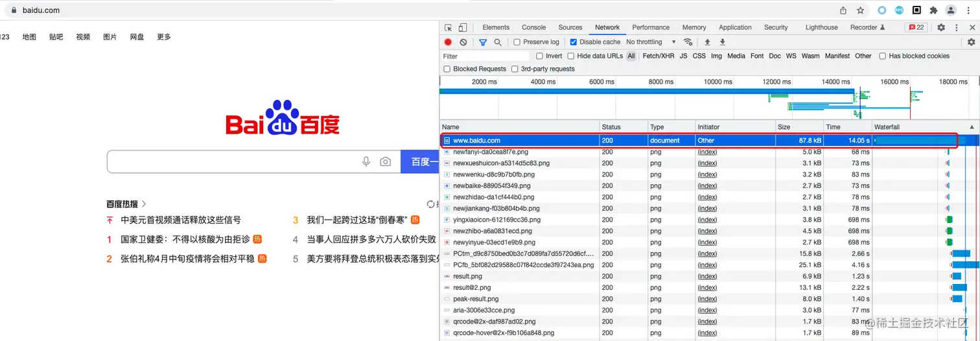Click the black square extension icon
The height and width of the screenshot is (341, 980).
click(x=916, y=10)
